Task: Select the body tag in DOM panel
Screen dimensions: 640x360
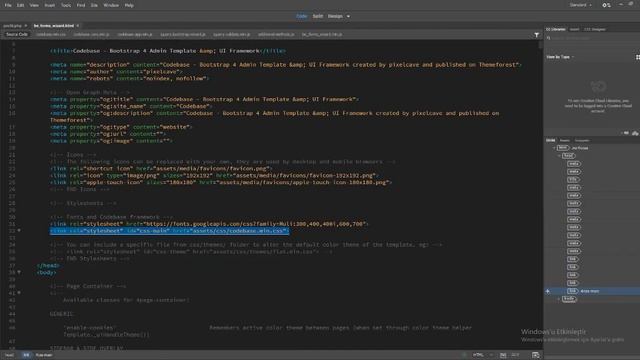Action: (x=569, y=299)
